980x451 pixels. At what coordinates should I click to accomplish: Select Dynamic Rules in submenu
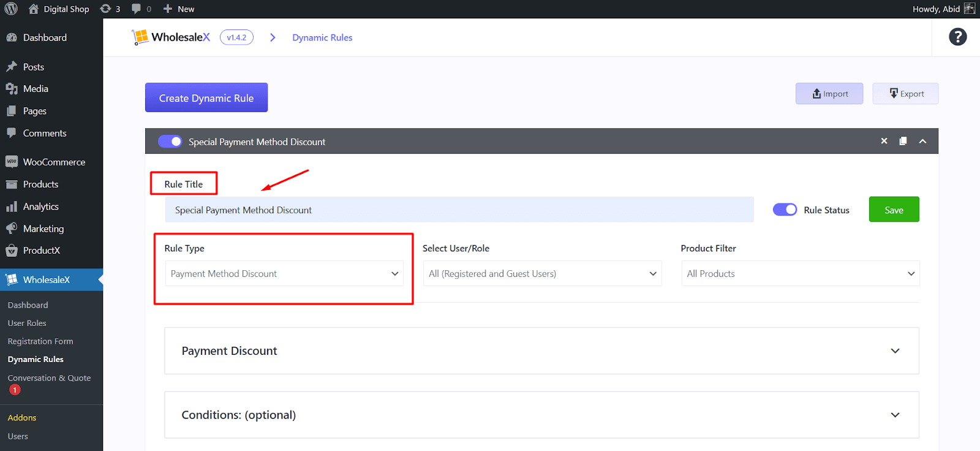pos(36,359)
